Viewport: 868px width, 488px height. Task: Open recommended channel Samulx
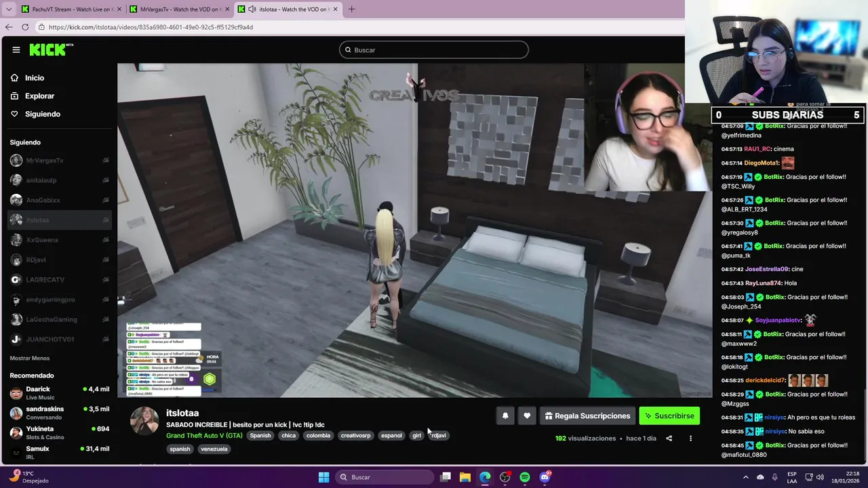[x=59, y=452]
